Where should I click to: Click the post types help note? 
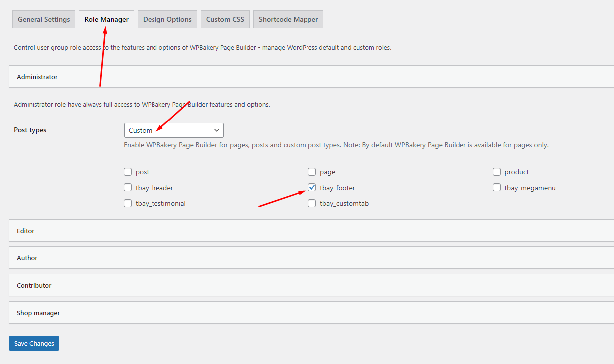click(336, 145)
